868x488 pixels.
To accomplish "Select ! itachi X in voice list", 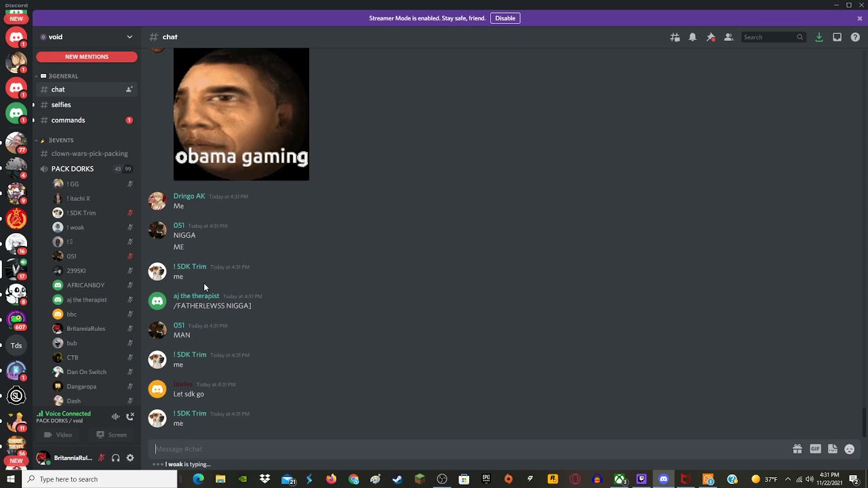I will (x=94, y=199).
